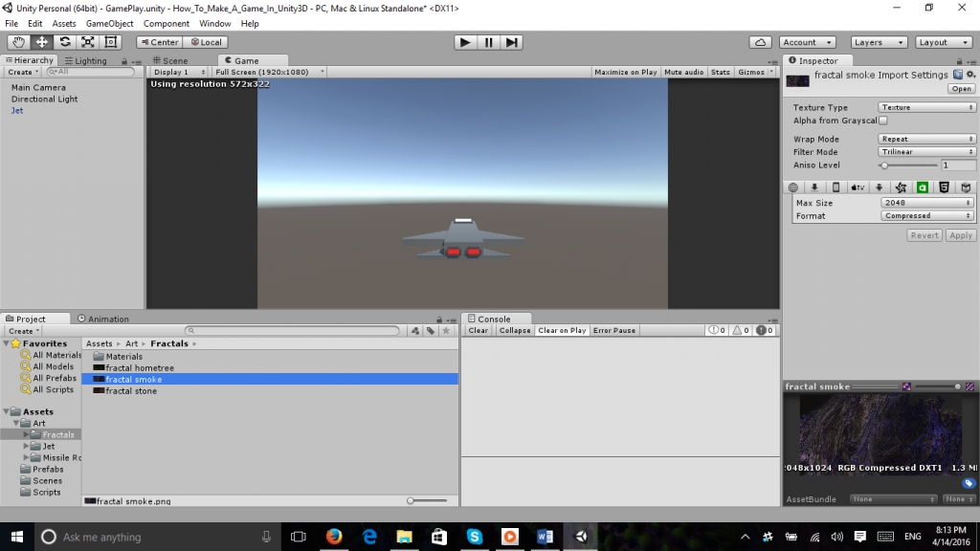The image size is (980, 551).
Task: Open the Layout dropdown
Action: point(943,42)
